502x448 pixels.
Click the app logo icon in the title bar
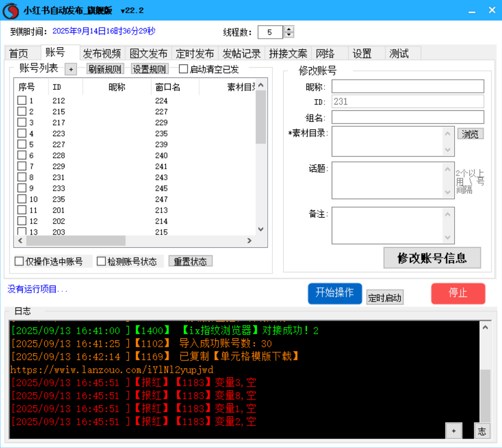[11, 10]
